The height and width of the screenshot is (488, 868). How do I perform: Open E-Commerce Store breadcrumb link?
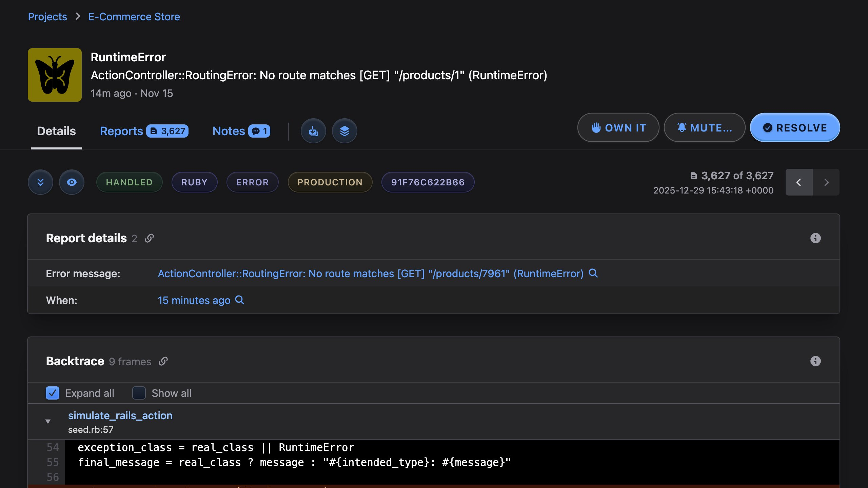tap(134, 17)
